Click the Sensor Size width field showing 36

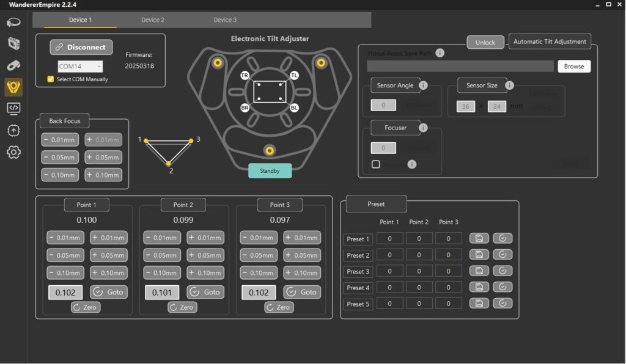tap(465, 106)
